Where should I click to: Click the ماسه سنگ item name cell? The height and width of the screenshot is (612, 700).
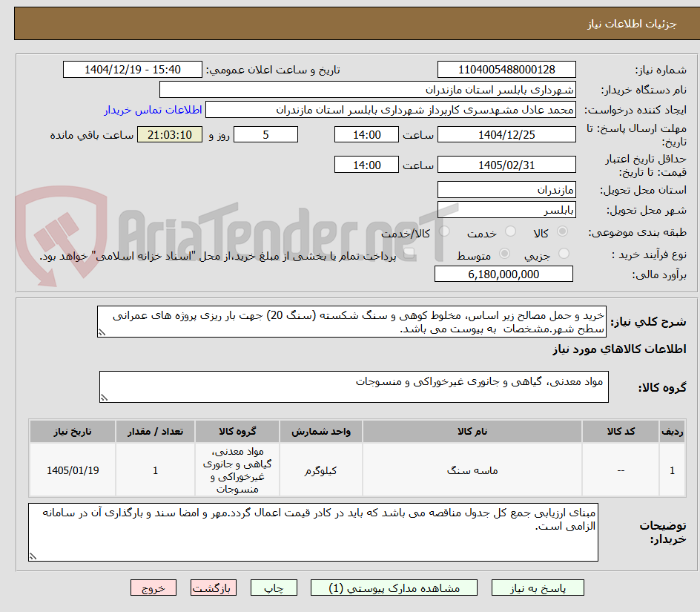472,470
